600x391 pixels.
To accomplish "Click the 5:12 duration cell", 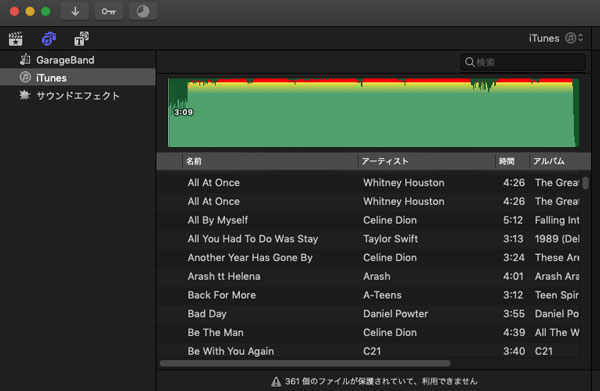I will tap(513, 220).
